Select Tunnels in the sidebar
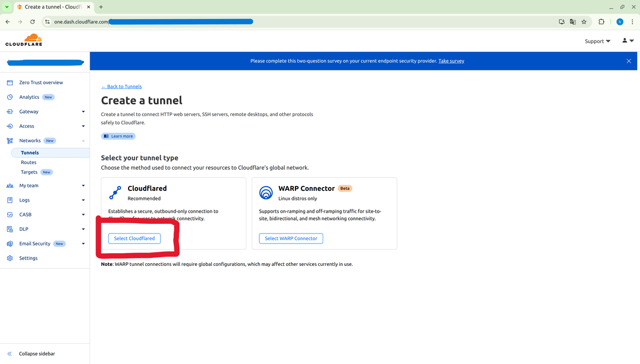This screenshot has height=364, width=640. tap(50, 152)
